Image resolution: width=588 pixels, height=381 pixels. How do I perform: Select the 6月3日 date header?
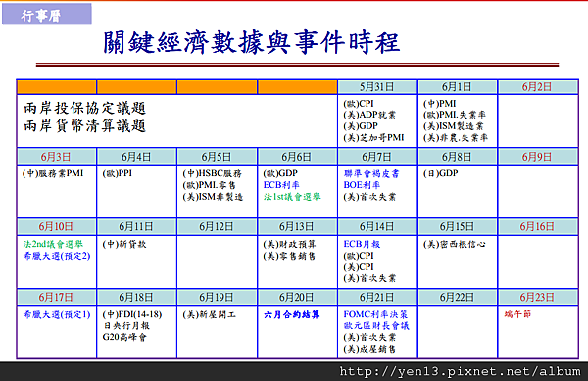tap(56, 157)
